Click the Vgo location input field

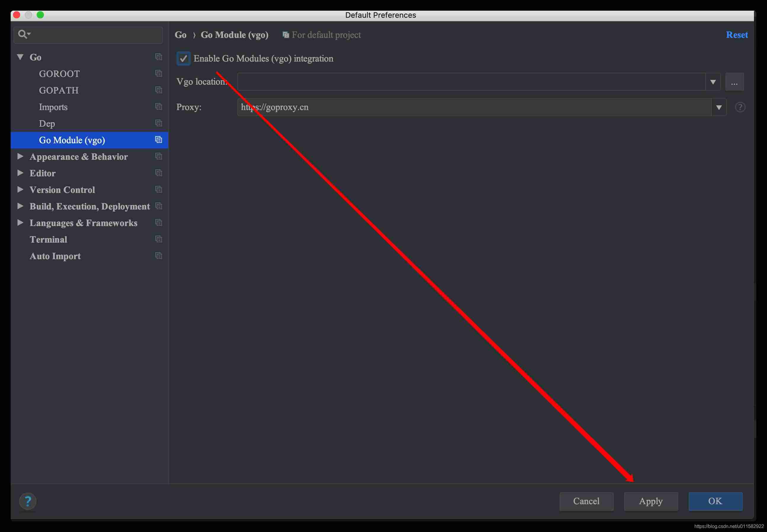471,82
